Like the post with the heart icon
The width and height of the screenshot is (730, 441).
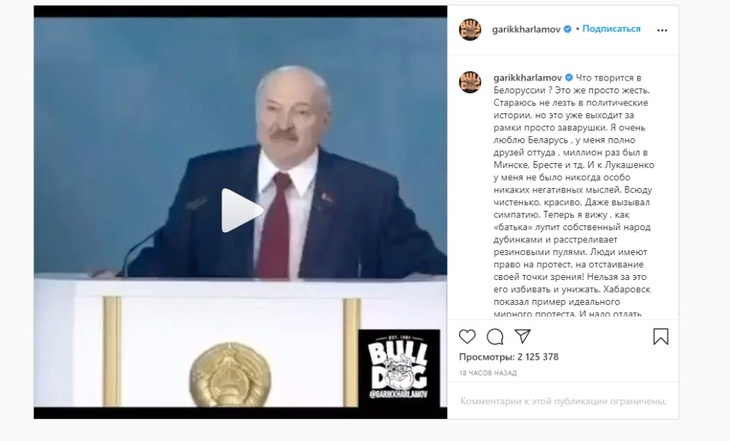pyautogui.click(x=467, y=336)
